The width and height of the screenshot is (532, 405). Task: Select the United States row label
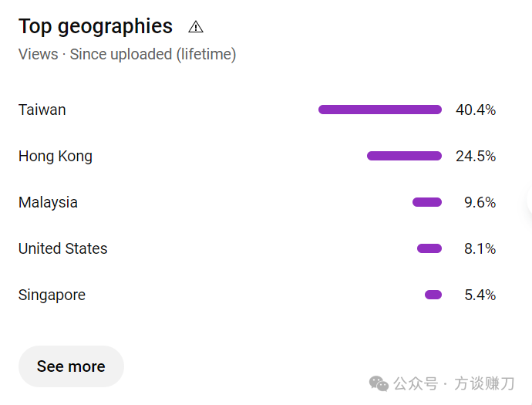[62, 248]
